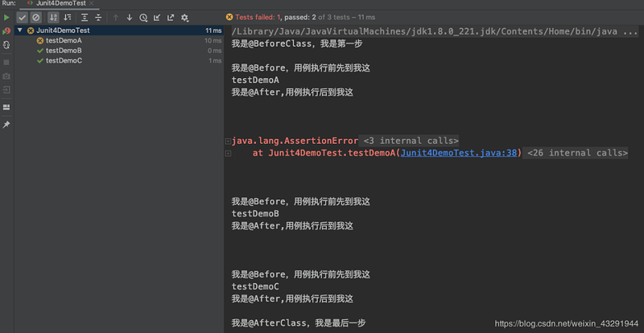This screenshot has height=333, width=644.
Task: Toggle Show Passed tests filter
Action: click(x=22, y=17)
